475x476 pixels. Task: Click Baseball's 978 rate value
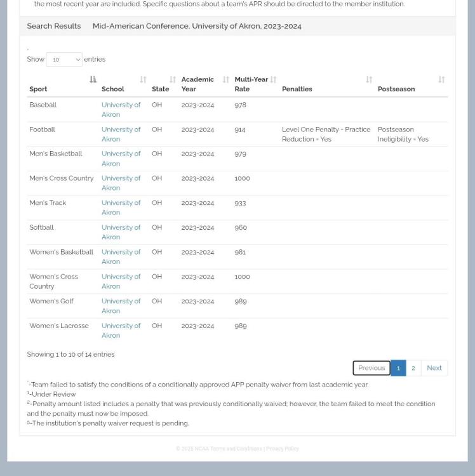click(240, 105)
